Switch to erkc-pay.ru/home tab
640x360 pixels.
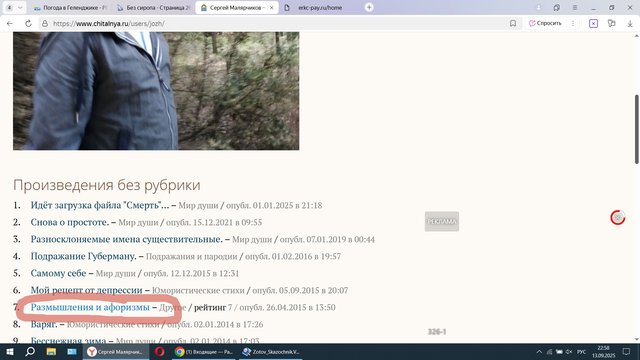pyautogui.click(x=320, y=7)
